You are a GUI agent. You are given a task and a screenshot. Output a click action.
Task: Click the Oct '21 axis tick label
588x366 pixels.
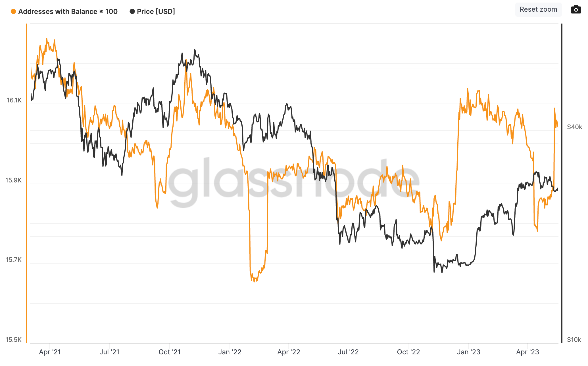pyautogui.click(x=170, y=352)
